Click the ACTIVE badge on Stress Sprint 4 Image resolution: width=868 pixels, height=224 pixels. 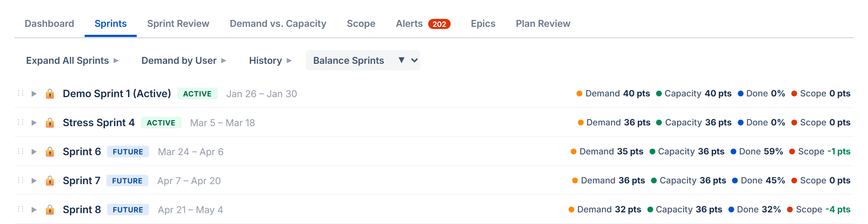[161, 123]
